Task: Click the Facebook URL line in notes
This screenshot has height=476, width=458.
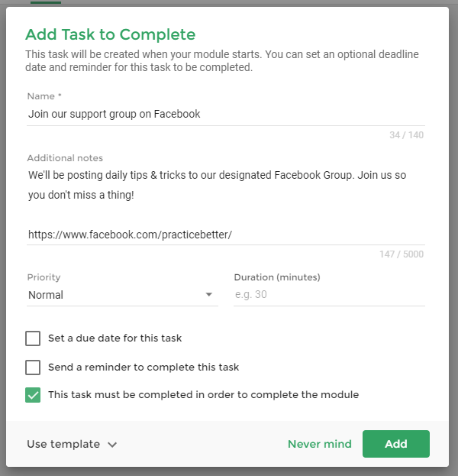Action: tap(130, 235)
